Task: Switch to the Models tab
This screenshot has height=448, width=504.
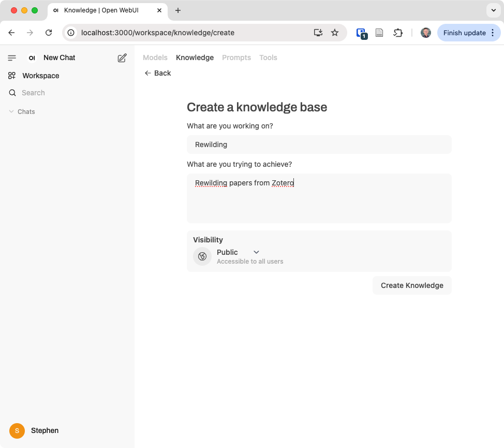Action: [x=155, y=57]
